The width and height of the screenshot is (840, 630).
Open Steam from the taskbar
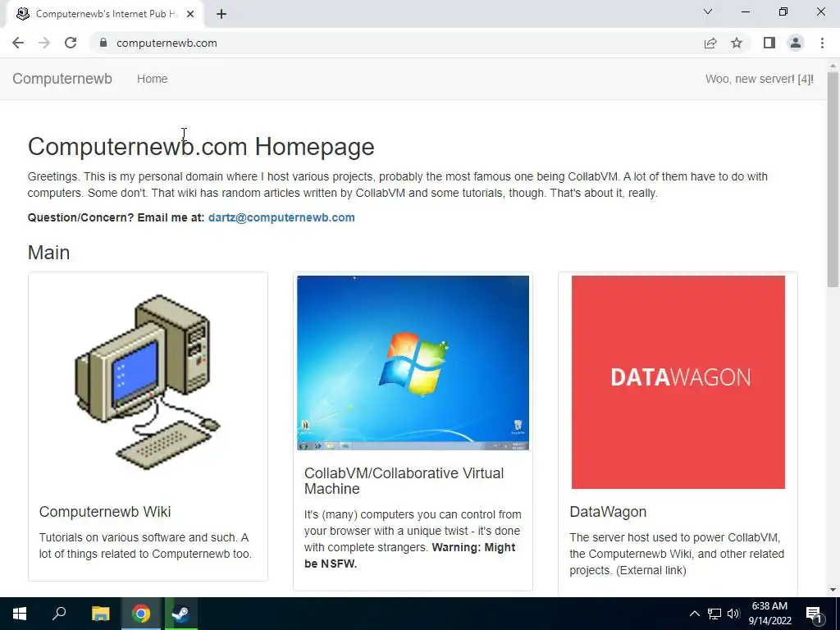[x=180, y=614]
